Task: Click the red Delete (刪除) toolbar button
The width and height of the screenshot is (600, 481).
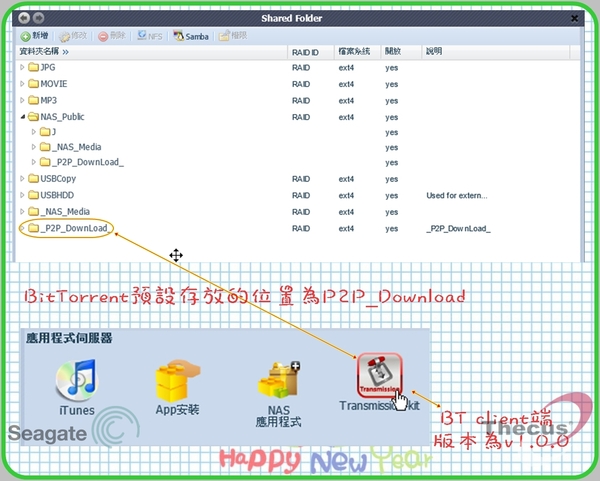Action: 112,36
